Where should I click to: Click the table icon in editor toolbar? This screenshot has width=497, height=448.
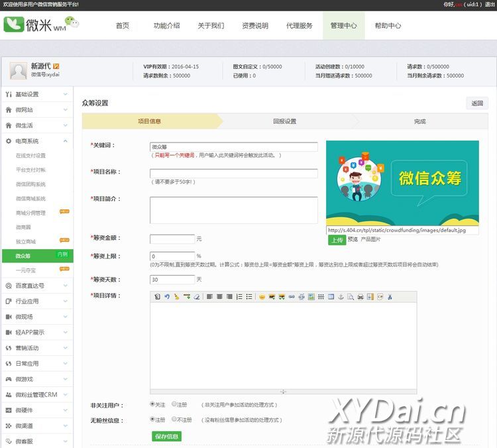(x=331, y=297)
